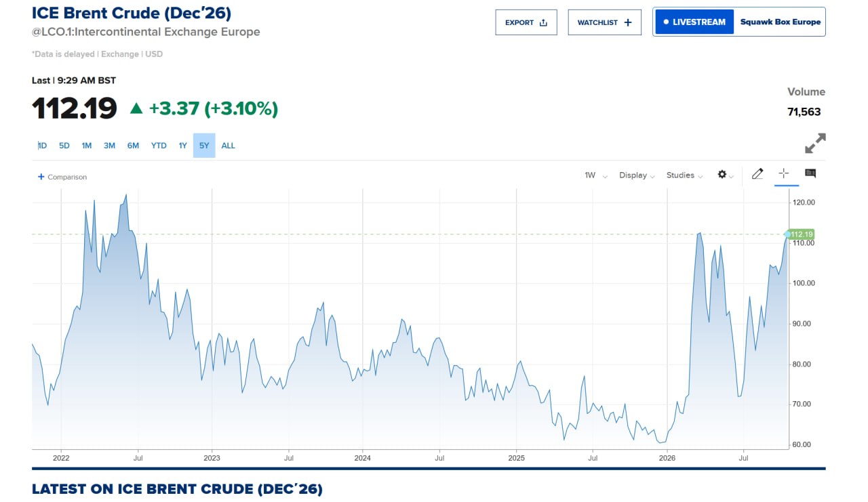The width and height of the screenshot is (868, 502).
Task: Click the 2023 axis label
Action: click(212, 459)
